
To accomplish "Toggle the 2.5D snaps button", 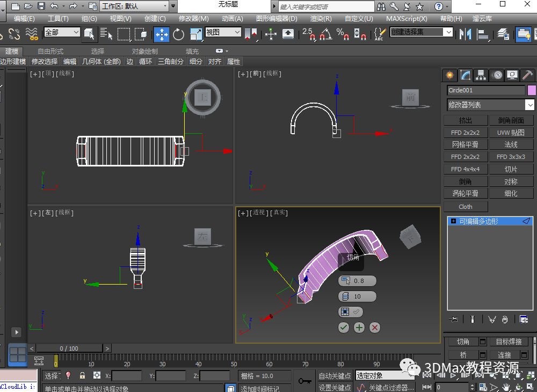I will pos(308,34).
